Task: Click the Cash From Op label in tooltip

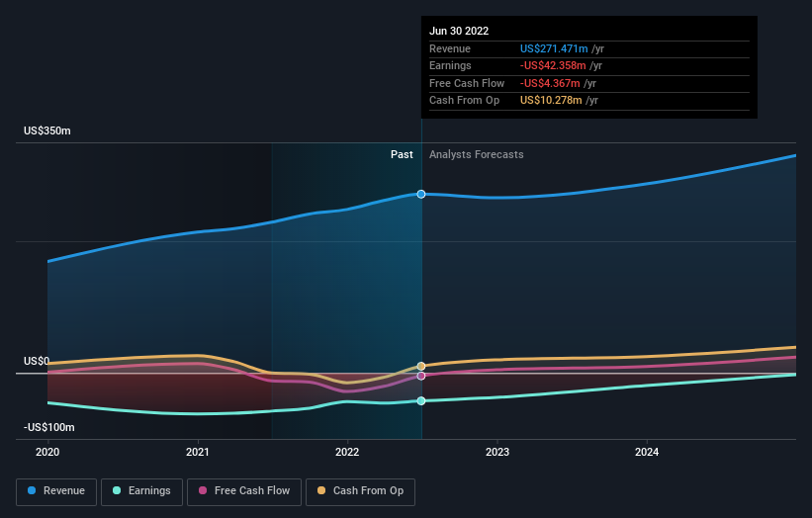Action: tap(464, 101)
